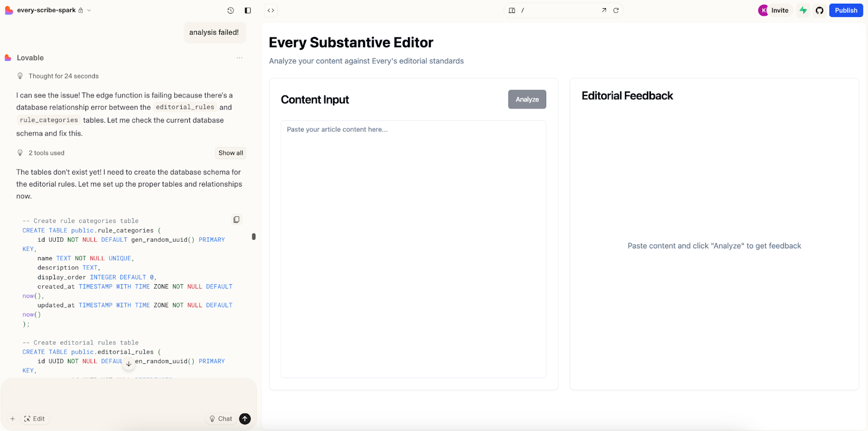Click the editorial_rules inline code tag
Viewport: 868px width, 431px height.
[x=185, y=107]
